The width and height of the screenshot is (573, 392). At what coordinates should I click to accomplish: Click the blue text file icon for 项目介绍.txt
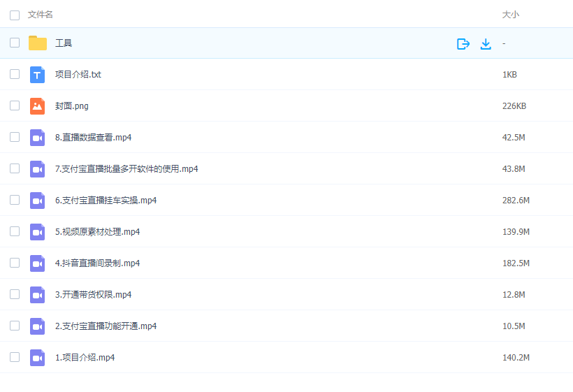(x=38, y=75)
